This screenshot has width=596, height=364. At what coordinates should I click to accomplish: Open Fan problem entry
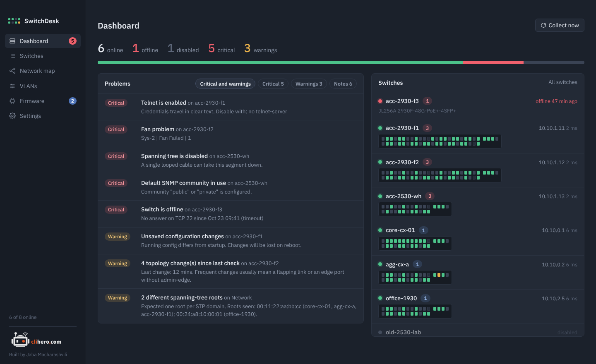click(x=231, y=134)
